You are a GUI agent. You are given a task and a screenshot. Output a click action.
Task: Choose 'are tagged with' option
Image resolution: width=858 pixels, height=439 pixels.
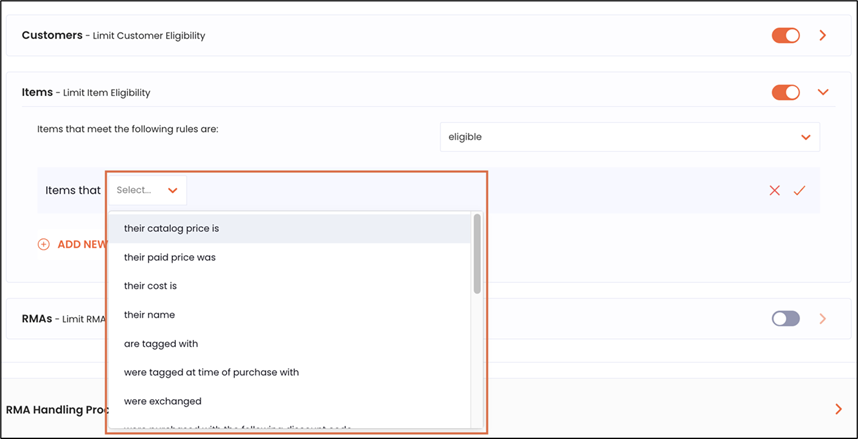tap(161, 344)
